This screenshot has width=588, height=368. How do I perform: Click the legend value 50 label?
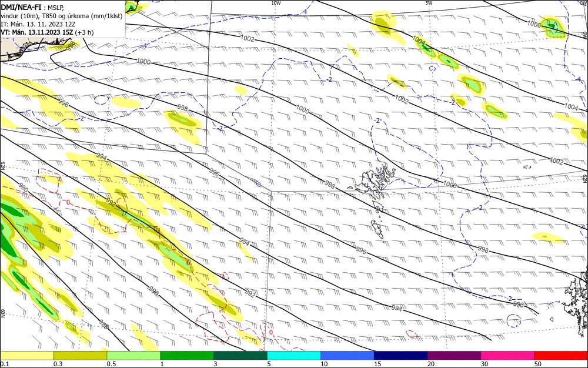click(x=538, y=364)
